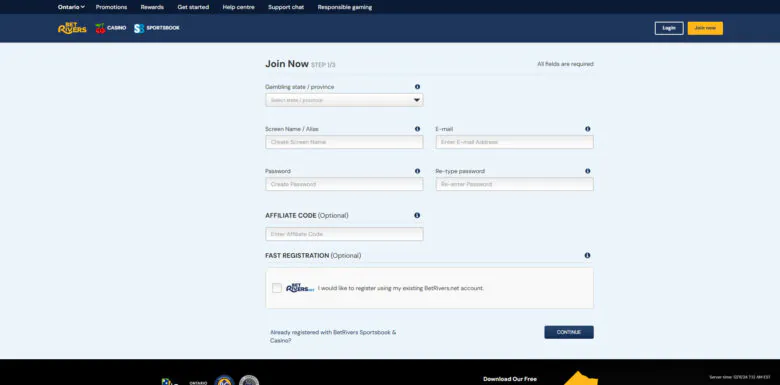780x385 pixels.
Task: Show info for Gambling state / province
Action: (x=417, y=87)
